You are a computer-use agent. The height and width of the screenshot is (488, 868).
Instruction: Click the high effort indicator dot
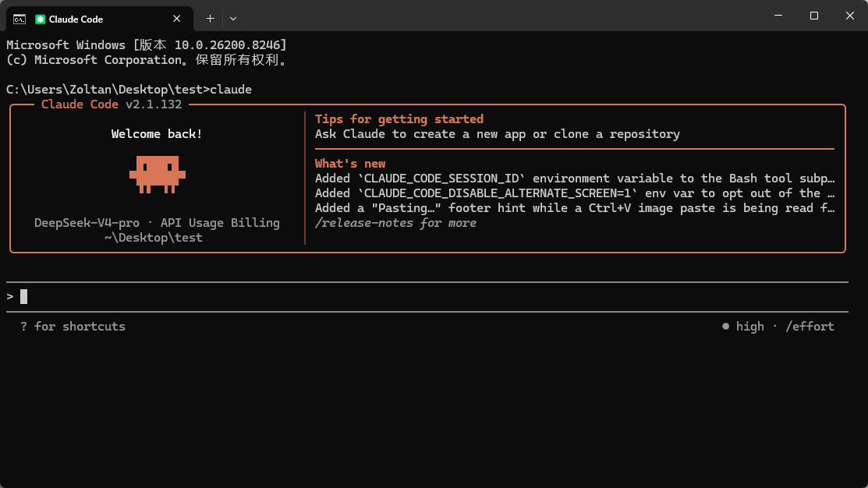pos(726,327)
